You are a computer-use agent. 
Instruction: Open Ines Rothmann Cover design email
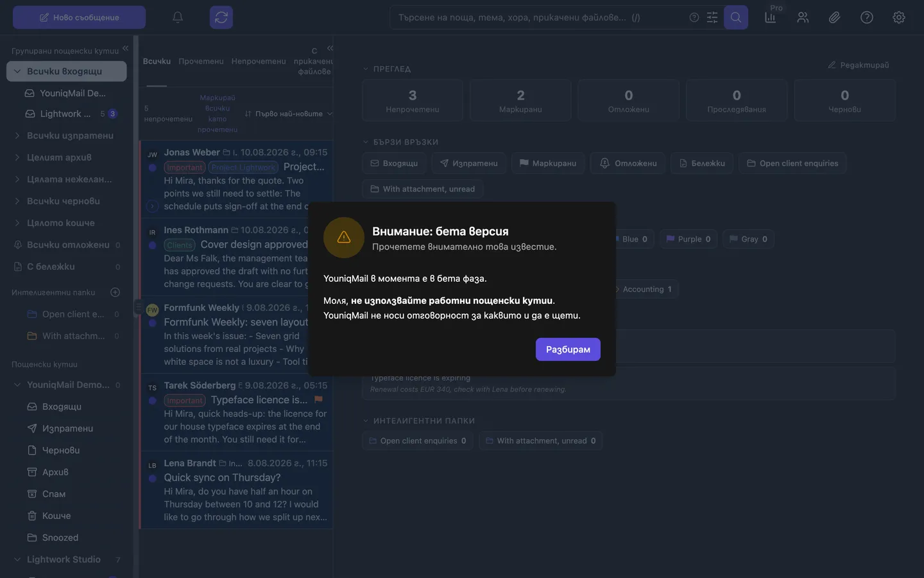click(x=236, y=257)
